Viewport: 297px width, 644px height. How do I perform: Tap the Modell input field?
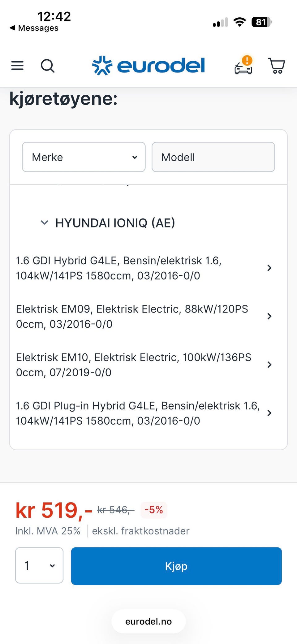point(213,157)
